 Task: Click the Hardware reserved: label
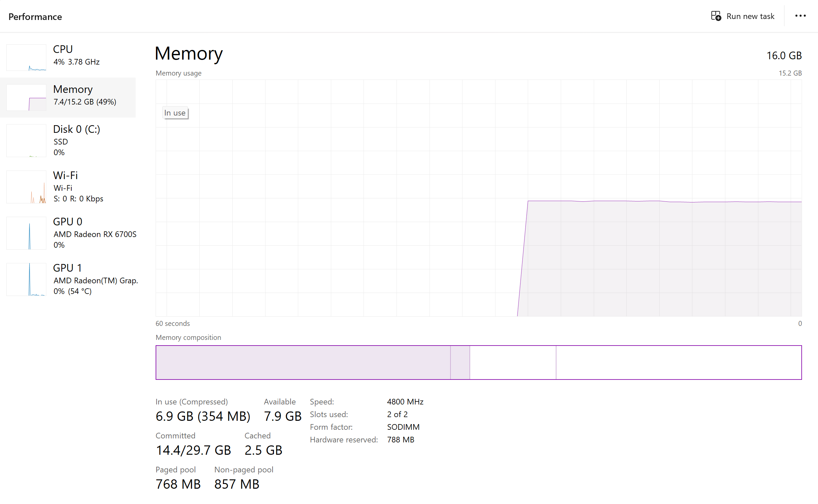point(344,440)
